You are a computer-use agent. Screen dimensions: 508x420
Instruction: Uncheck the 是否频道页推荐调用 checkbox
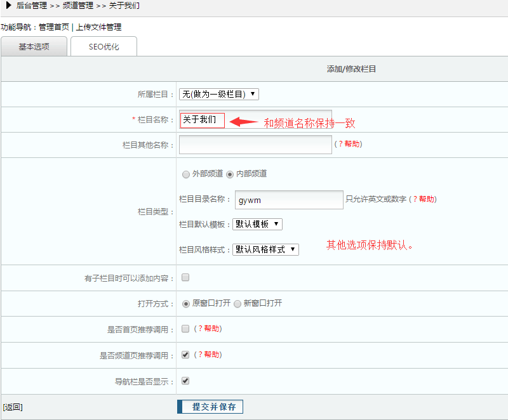[185, 355]
